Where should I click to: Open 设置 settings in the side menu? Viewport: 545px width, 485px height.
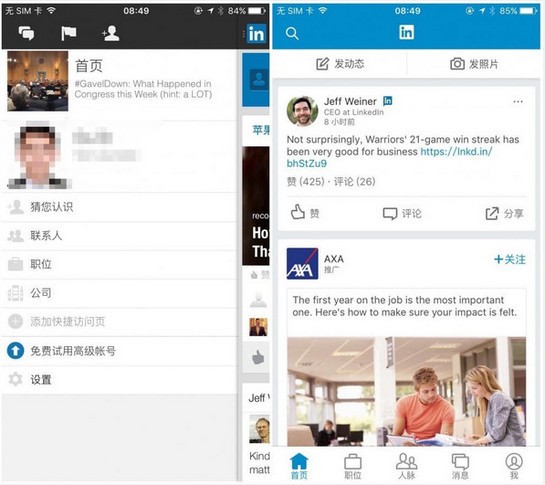coord(119,380)
